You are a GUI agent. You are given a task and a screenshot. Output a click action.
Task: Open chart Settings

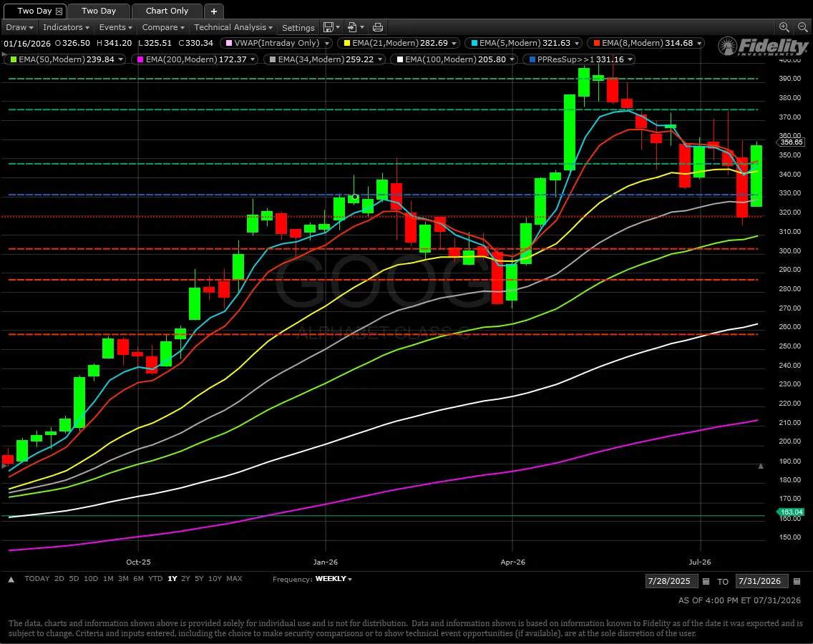[x=298, y=27]
